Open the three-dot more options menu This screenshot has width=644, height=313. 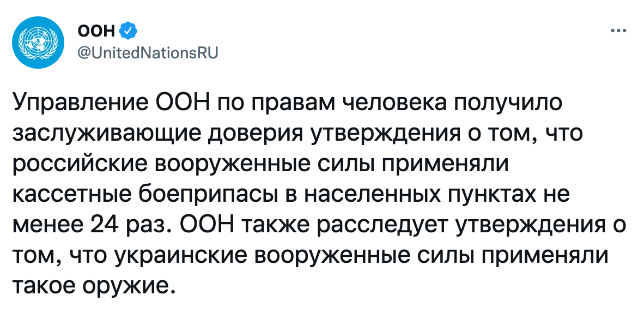(618, 31)
